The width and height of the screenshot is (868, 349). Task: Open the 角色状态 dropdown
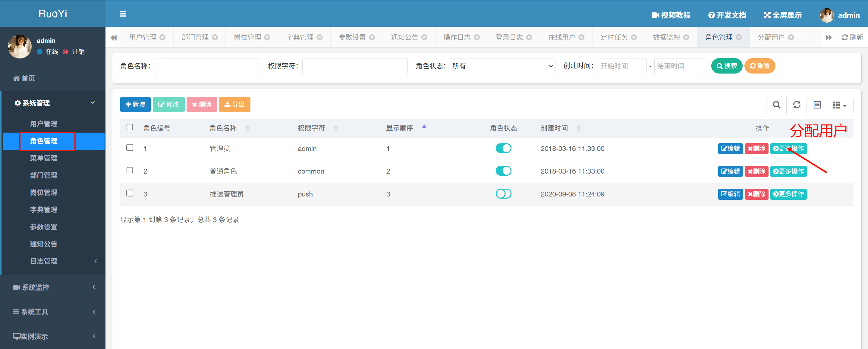coord(502,66)
